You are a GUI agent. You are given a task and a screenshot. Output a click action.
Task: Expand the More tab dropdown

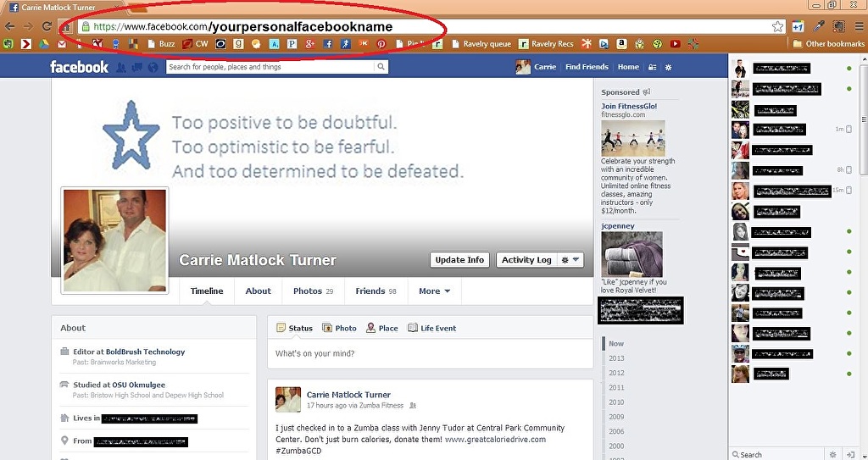click(x=435, y=291)
